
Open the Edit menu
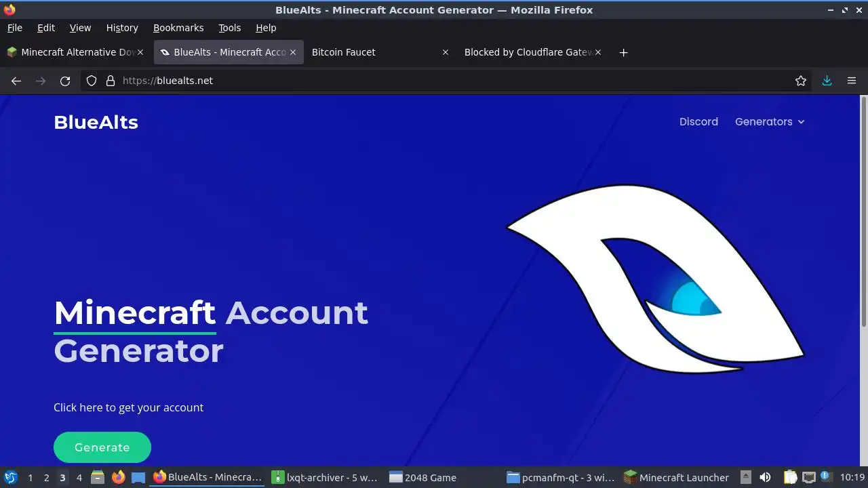[x=46, y=28]
